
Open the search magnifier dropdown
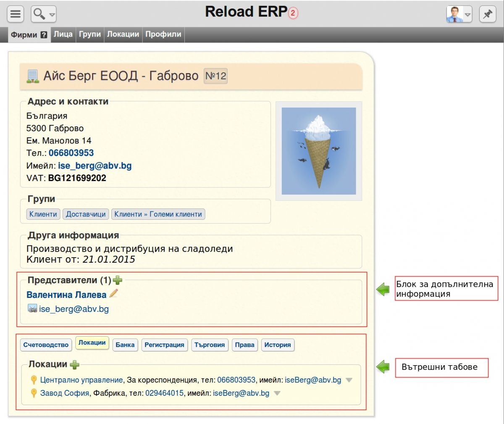[44, 14]
